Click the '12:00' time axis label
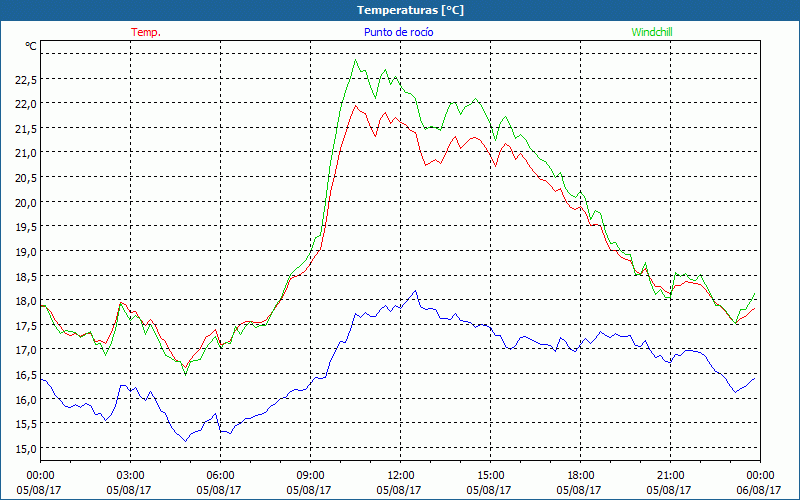Screen dimensions: 800x500 pos(401,475)
